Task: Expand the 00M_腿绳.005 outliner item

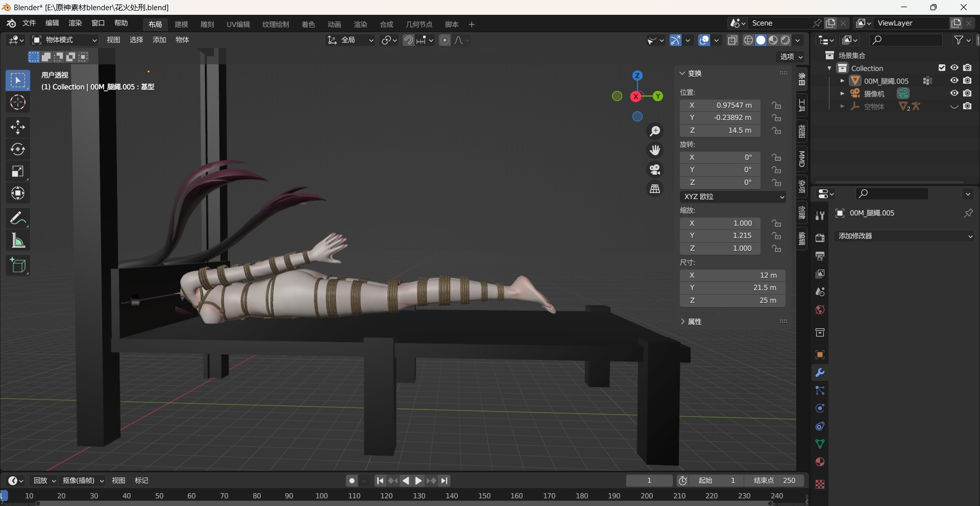Action: (842, 81)
